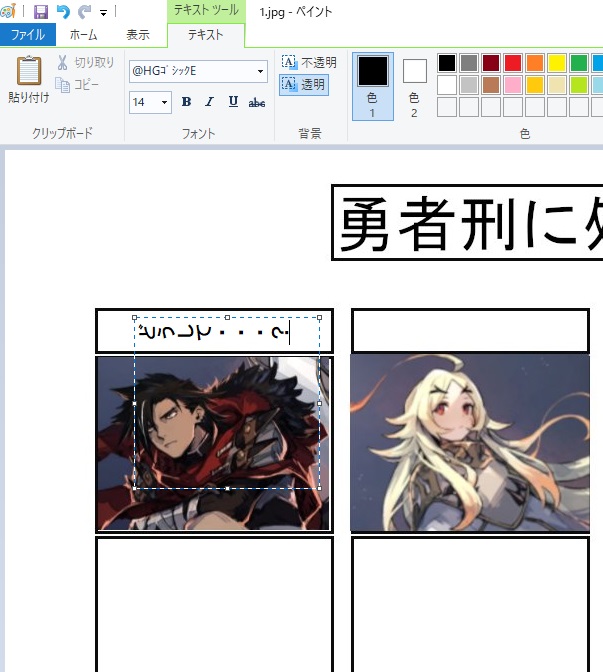Select the Color 1 (色1) button
This screenshot has height=672, width=603.
tap(372, 84)
